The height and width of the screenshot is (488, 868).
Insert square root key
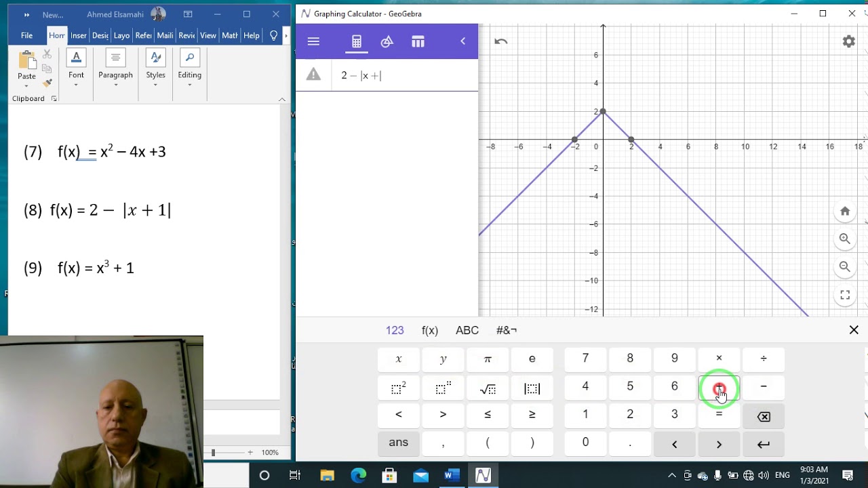pyautogui.click(x=488, y=388)
